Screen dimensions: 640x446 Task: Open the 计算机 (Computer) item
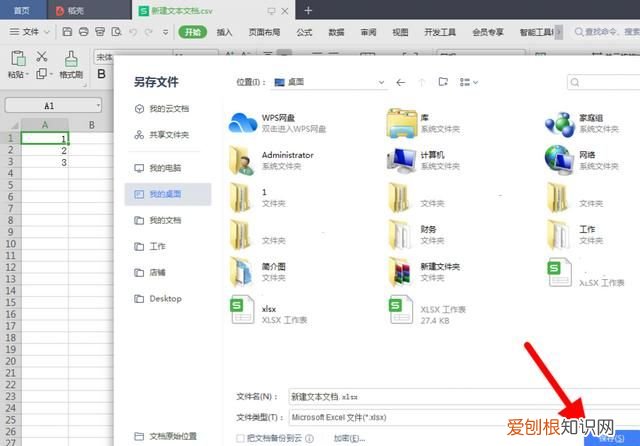[x=423, y=160]
